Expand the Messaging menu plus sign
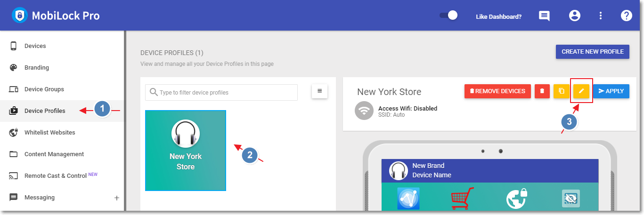 117,198
